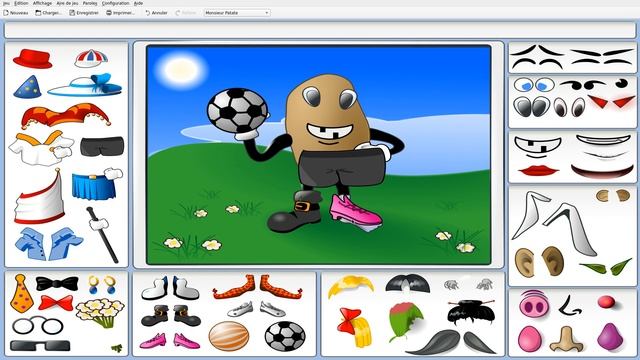Open the Jeu menu
640x360 pixels.
point(6,3)
